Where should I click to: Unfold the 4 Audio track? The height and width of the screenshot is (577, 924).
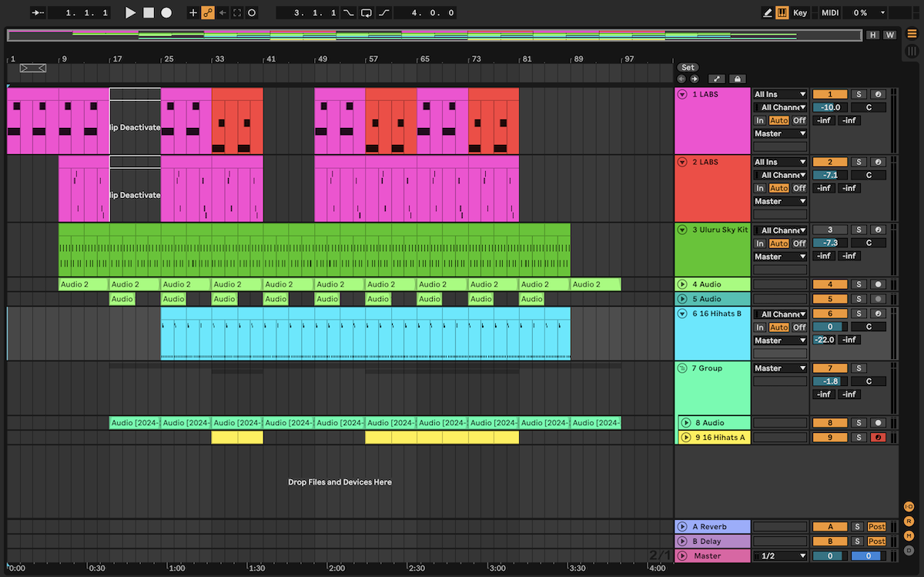pyautogui.click(x=682, y=285)
